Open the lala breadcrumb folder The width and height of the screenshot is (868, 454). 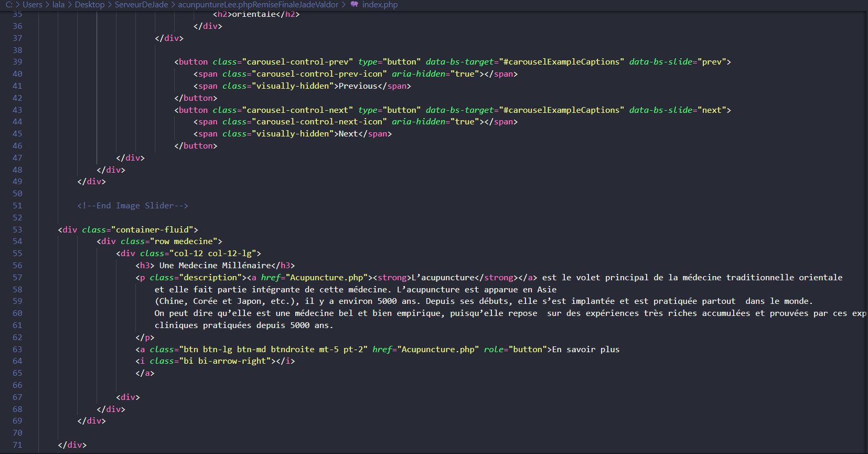tap(59, 4)
